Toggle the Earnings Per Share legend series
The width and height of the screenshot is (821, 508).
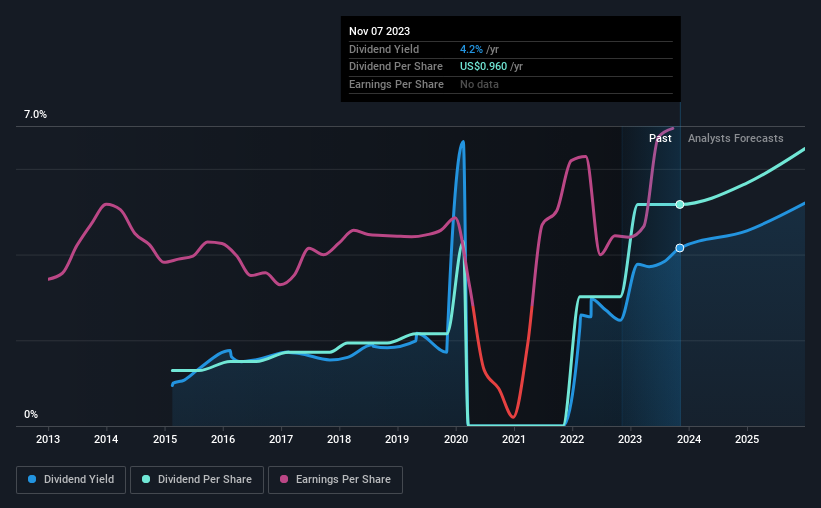click(335, 480)
